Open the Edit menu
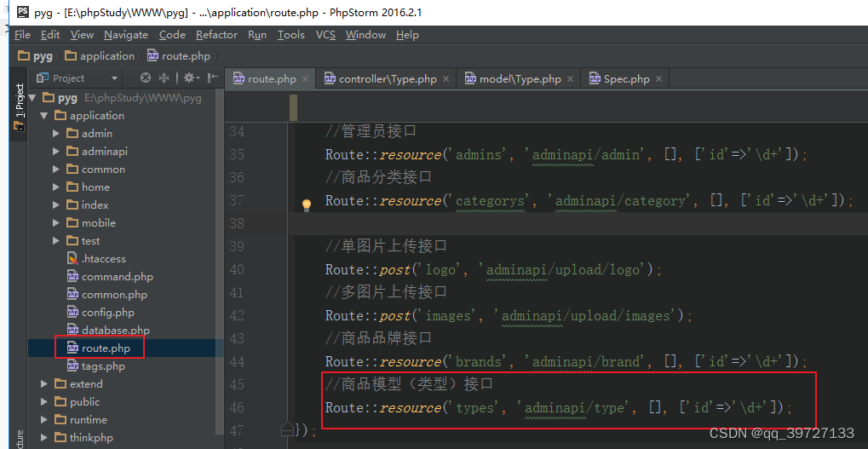This screenshot has height=449, width=868. 49,35
